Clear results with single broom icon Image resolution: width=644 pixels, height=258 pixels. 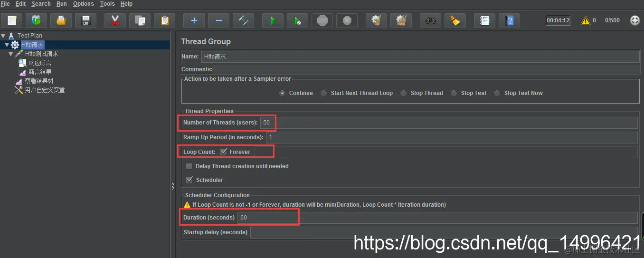[376, 20]
